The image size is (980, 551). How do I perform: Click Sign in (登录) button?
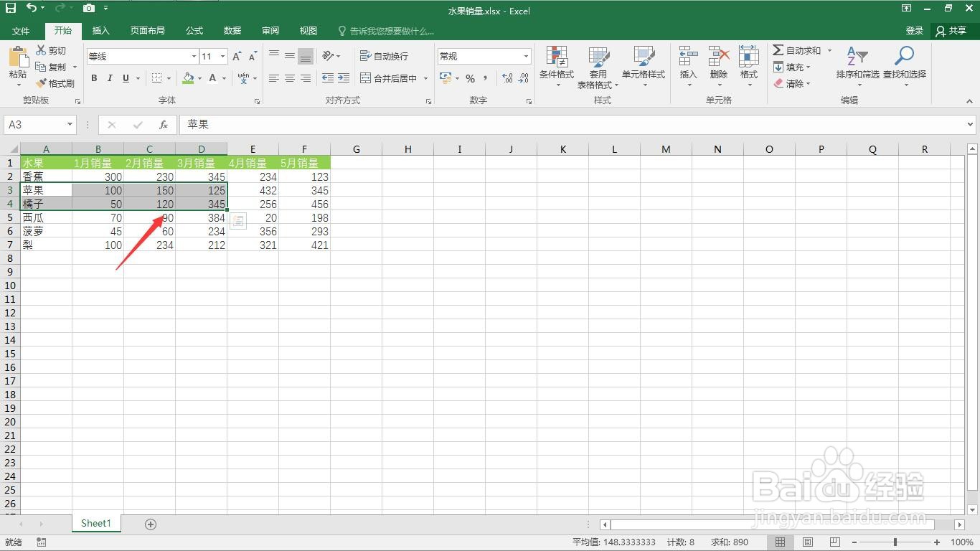pos(915,31)
